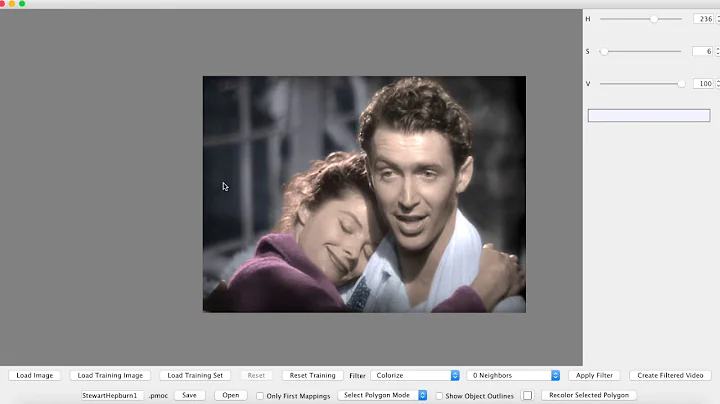Screen dimensions: 720x404
Task: Click the yellow minimize window button
Action: (12, 3)
